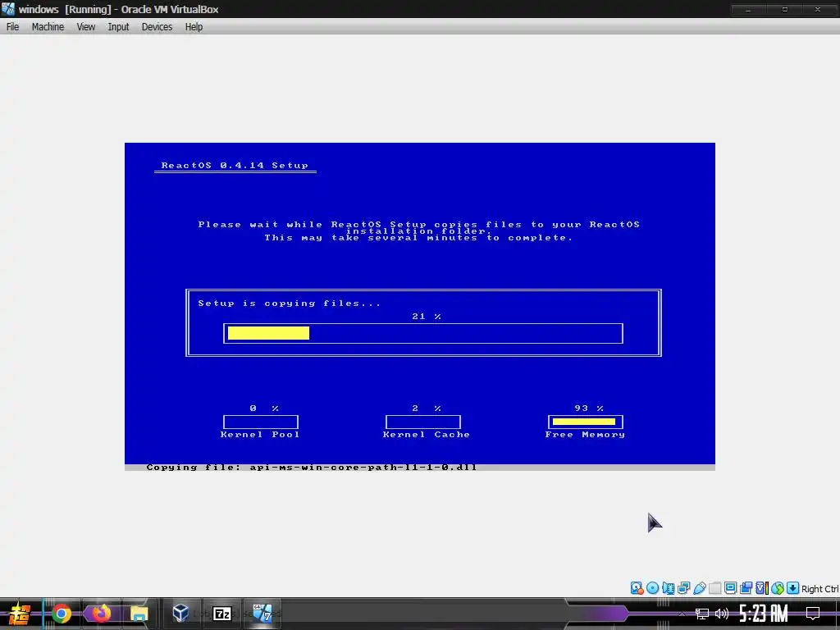The height and width of the screenshot is (630, 840).
Task: Click the Kernel Pool label
Action: [x=260, y=435]
